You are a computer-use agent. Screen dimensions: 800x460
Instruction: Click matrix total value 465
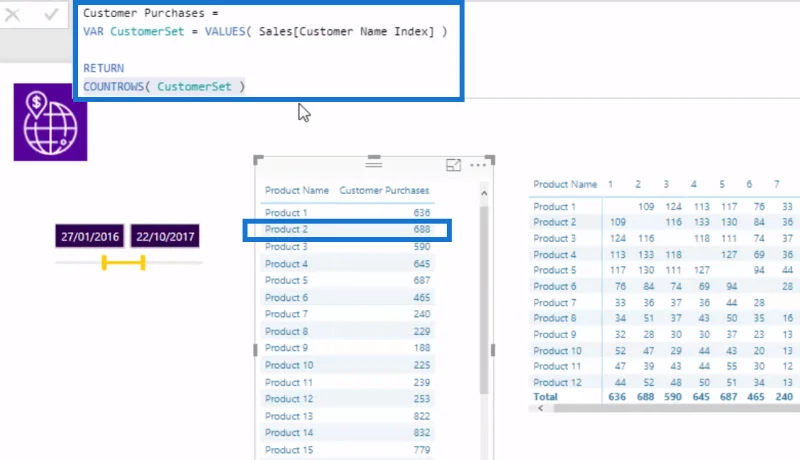[756, 397]
